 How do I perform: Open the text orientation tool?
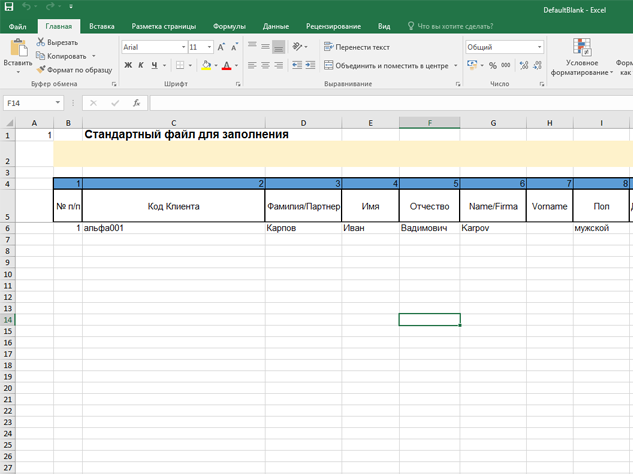pos(297,47)
